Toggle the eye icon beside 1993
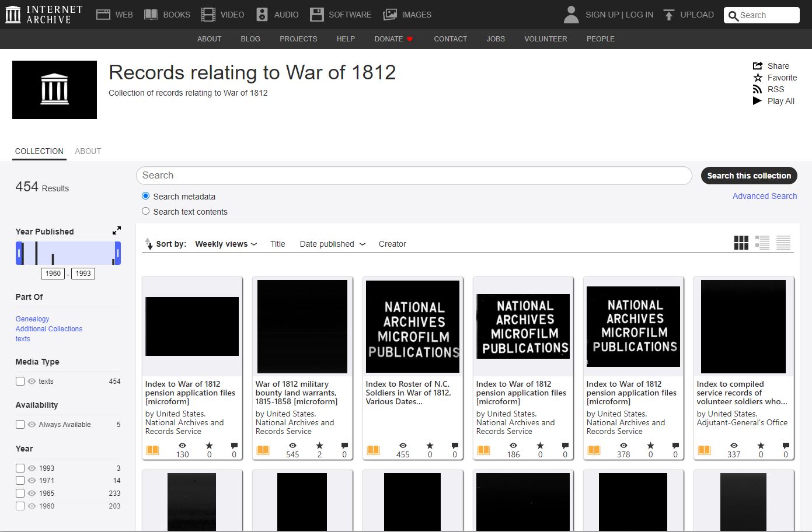812x532 pixels. click(32, 468)
